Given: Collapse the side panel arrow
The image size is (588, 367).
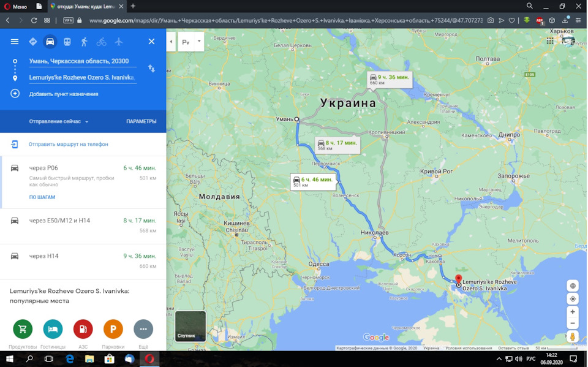Looking at the screenshot, I should [x=171, y=42].
